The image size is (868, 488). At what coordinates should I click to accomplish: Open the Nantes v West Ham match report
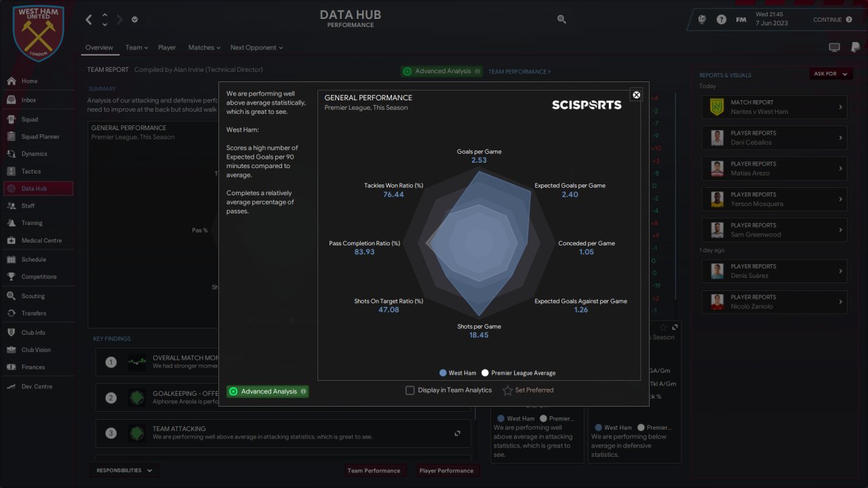click(x=774, y=107)
